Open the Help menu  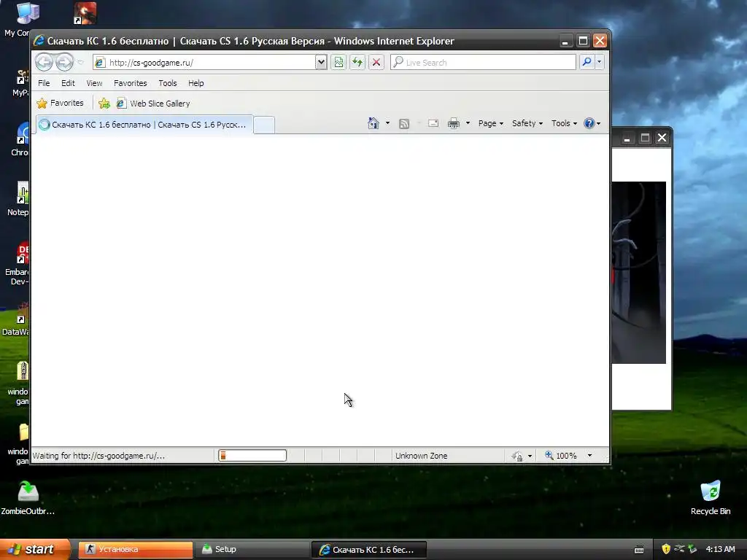(x=196, y=83)
